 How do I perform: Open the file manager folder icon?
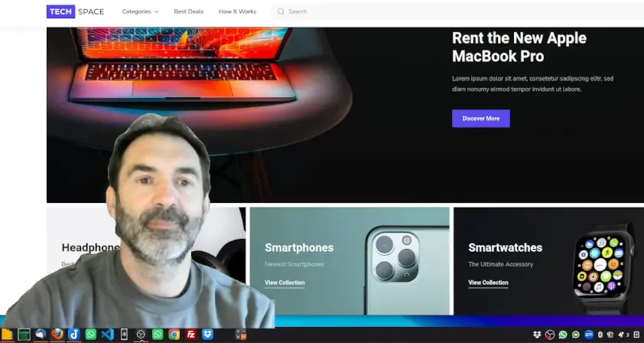point(8,335)
